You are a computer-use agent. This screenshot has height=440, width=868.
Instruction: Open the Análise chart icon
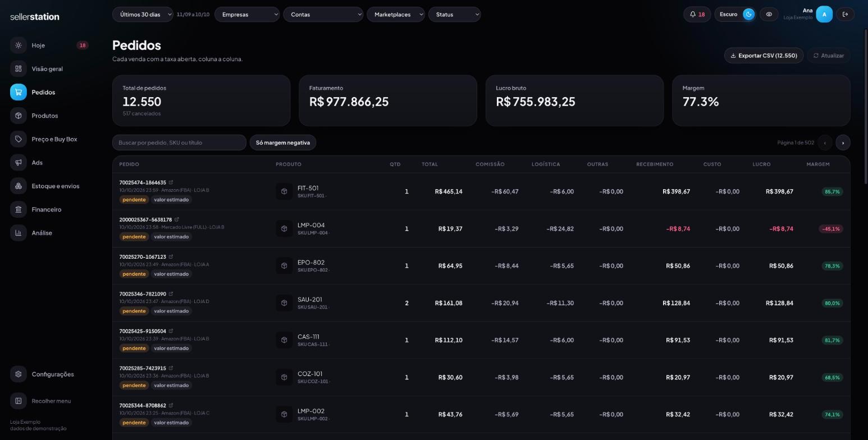point(19,233)
